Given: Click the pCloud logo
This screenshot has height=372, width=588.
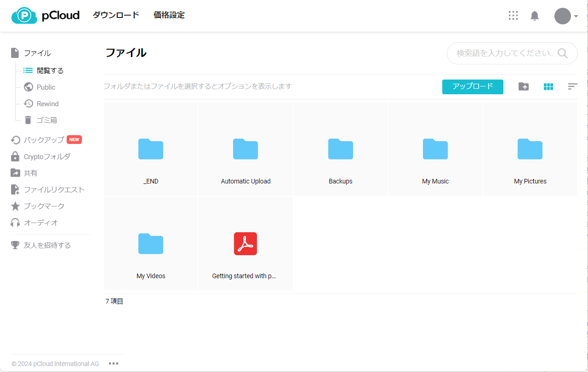Looking at the screenshot, I should 46,15.
